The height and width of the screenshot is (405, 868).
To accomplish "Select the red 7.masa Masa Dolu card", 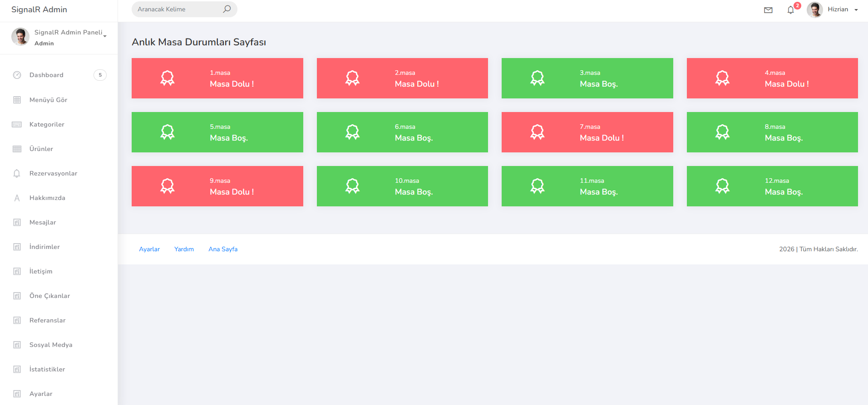I will click(x=587, y=132).
